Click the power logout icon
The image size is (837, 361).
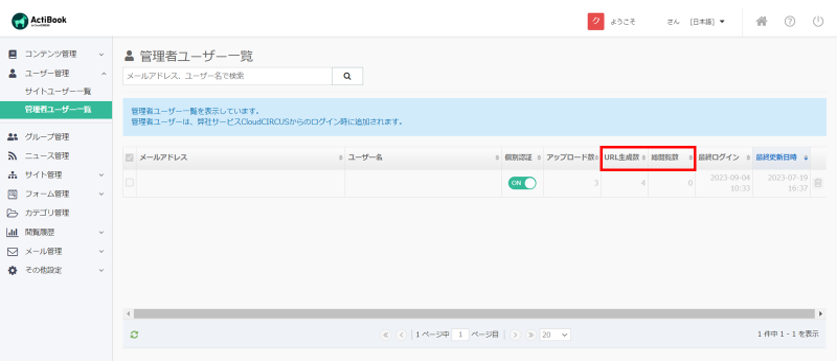[x=818, y=21]
